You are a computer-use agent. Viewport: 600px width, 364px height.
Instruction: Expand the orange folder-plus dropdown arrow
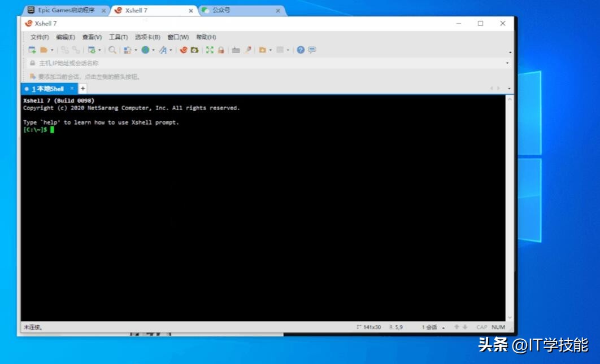(x=271, y=50)
